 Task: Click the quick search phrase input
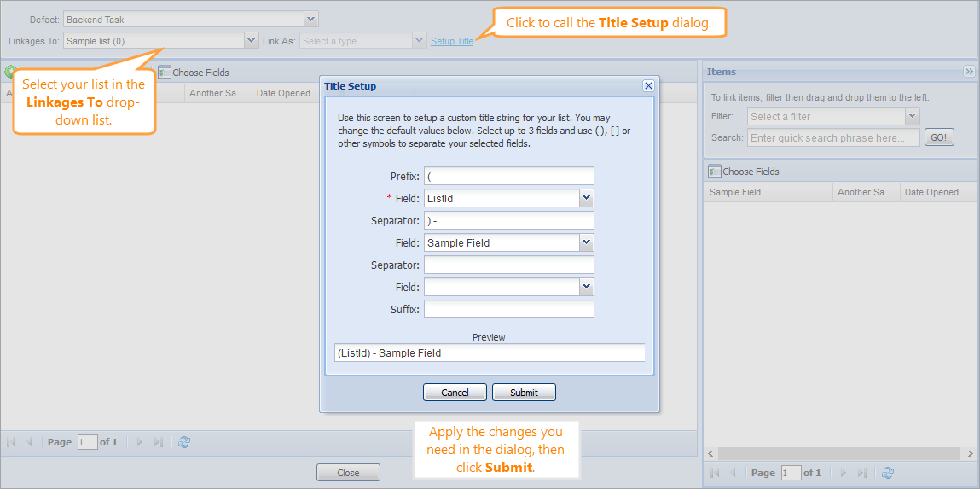point(834,137)
